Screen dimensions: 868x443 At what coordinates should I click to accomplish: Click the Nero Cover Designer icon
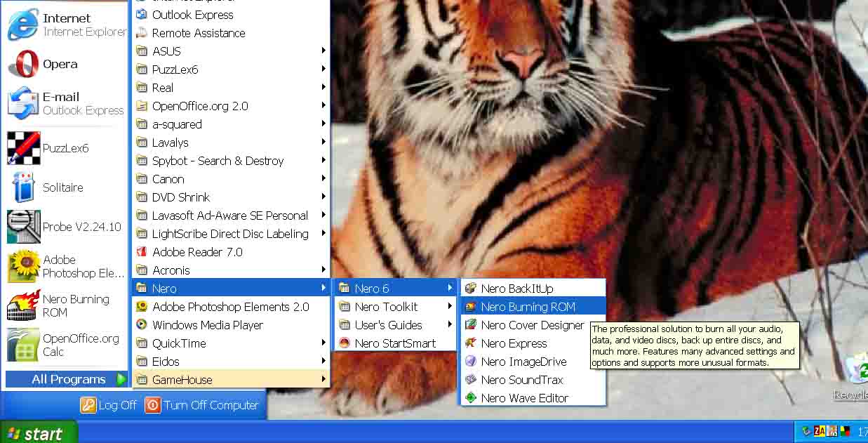tap(471, 325)
